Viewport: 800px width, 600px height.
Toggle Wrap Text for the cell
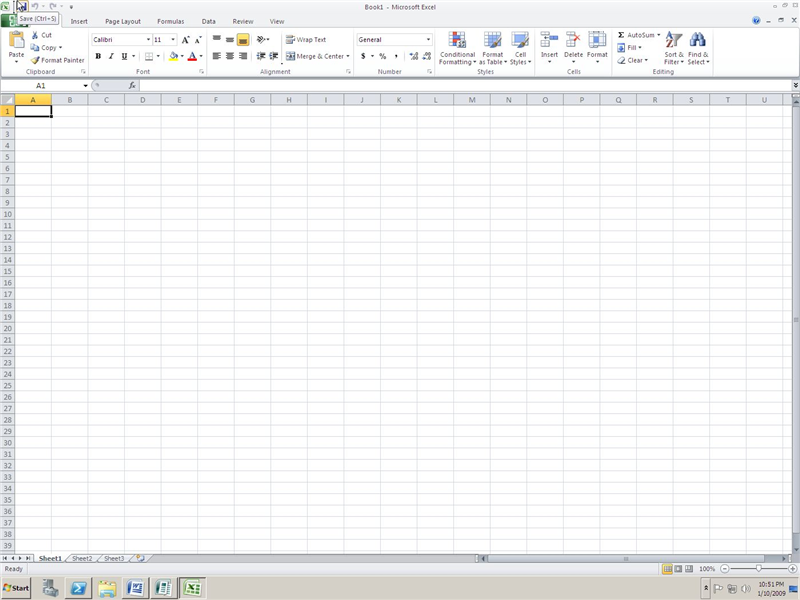306,40
